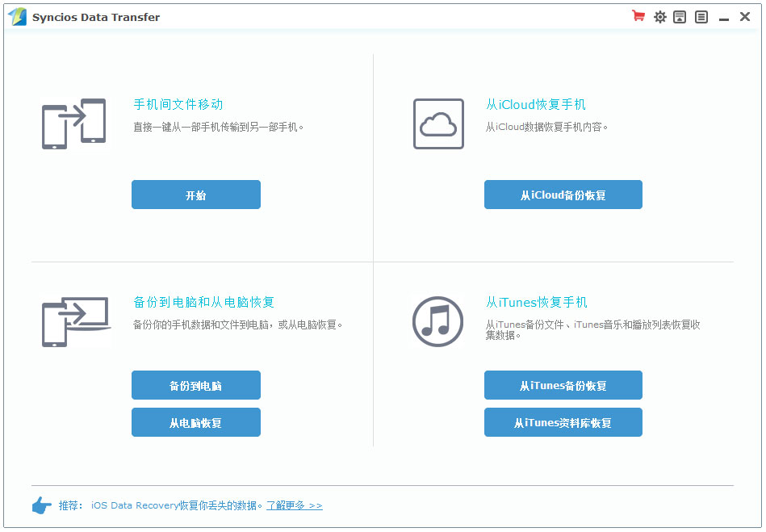
Task: Minimize the Syncios Data Transfer window
Action: click(x=724, y=19)
